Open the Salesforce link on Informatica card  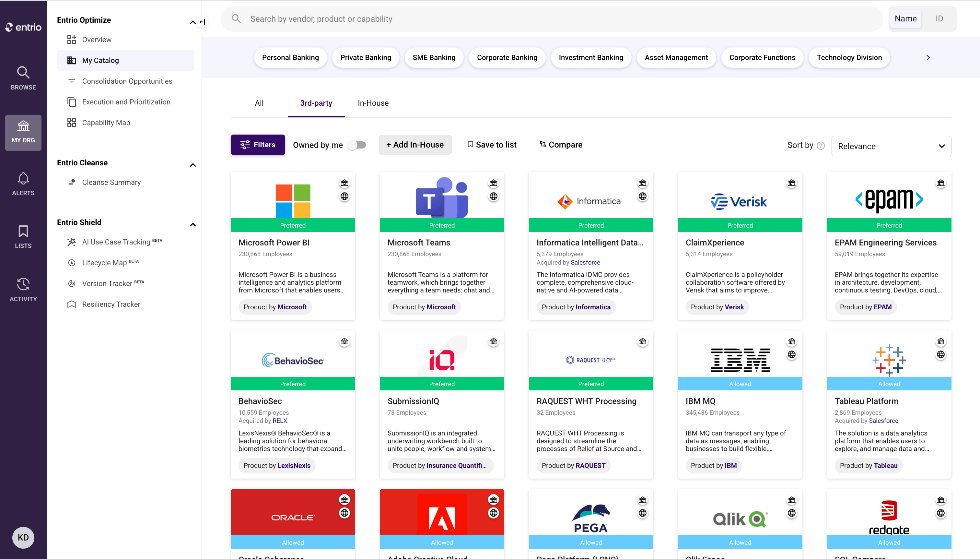(x=585, y=262)
